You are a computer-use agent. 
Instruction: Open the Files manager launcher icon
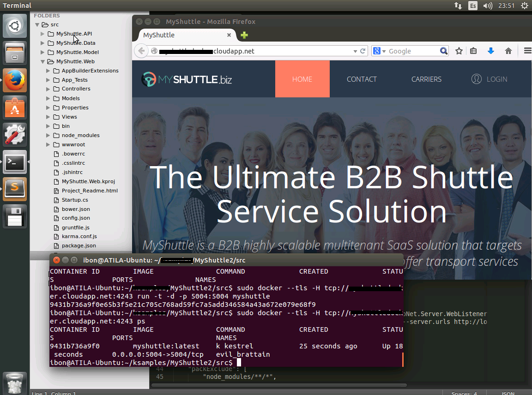(15, 53)
